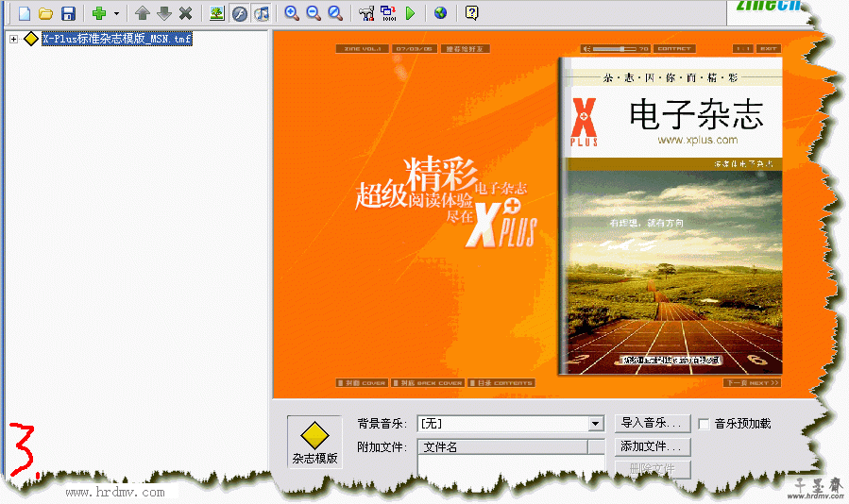Click the attached files list area
The width and height of the screenshot is (849, 504).
[511, 465]
